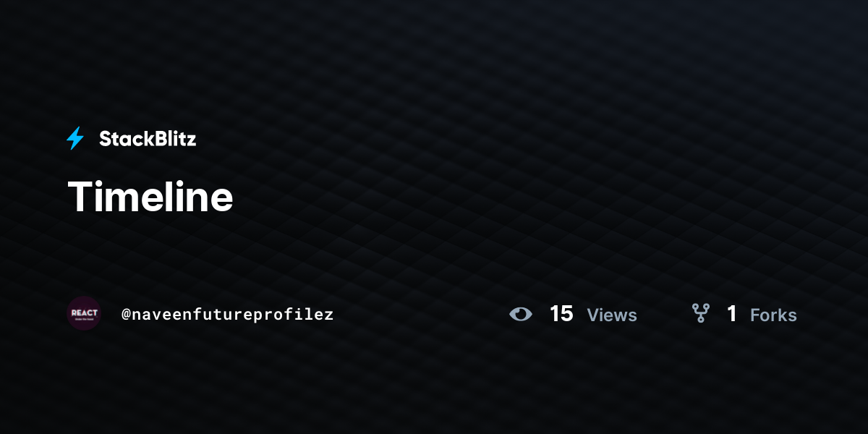The height and width of the screenshot is (434, 868).
Task: Click the word Stack in StackBlitz logo
Action: (124, 139)
